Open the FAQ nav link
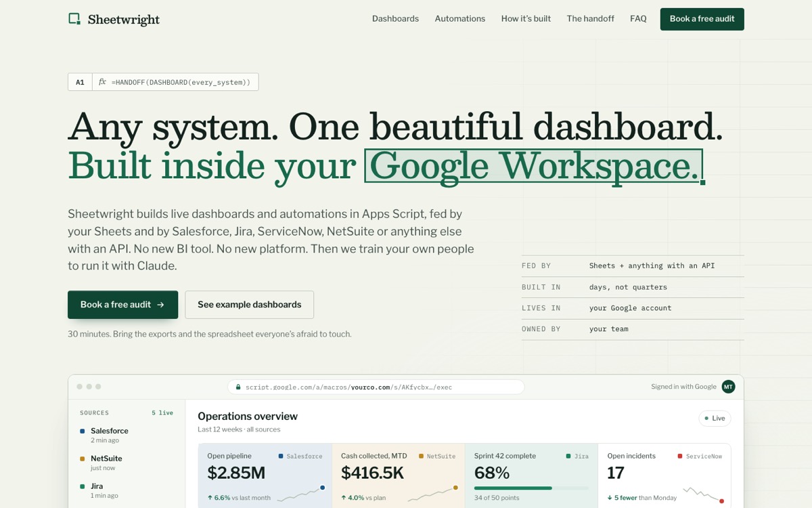Viewport: 812px width, 508px height. tap(638, 19)
